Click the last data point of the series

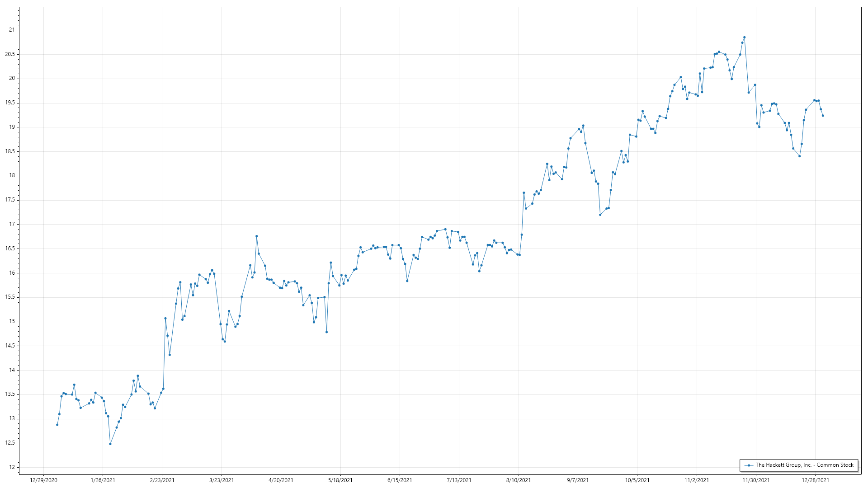click(823, 116)
